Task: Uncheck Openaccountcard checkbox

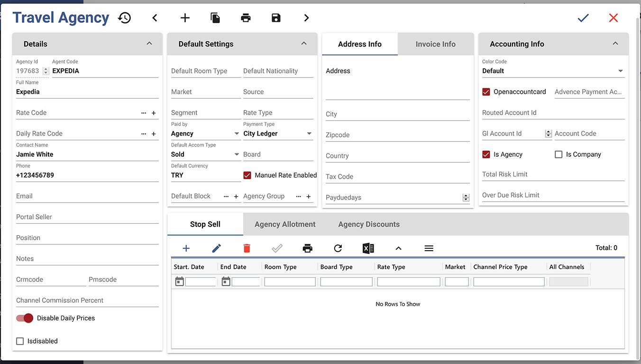Action: click(486, 92)
